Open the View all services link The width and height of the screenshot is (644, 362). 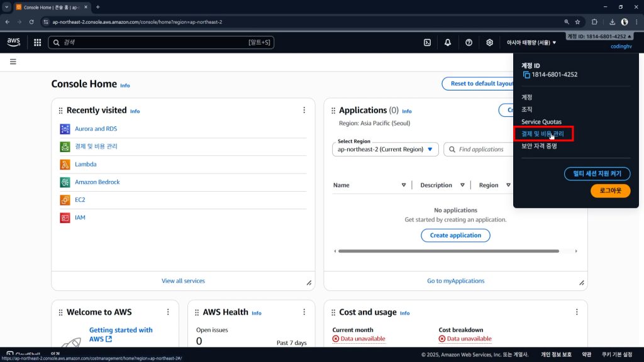[x=183, y=281]
